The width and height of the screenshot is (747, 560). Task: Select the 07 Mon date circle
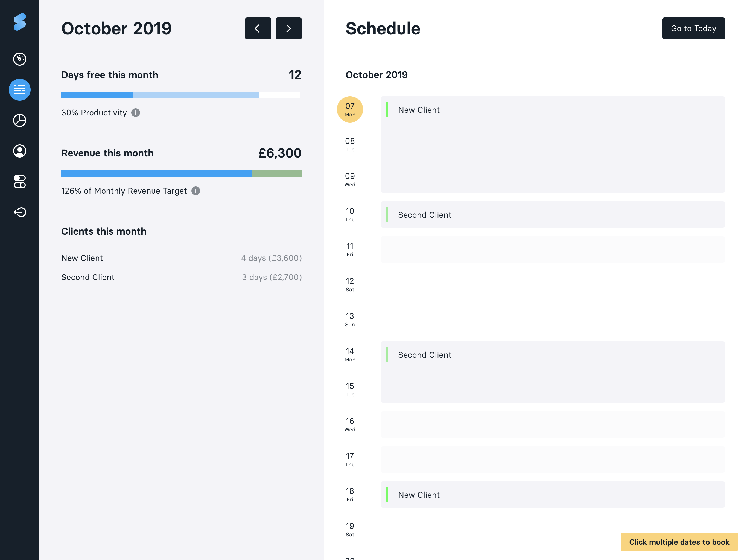click(349, 109)
